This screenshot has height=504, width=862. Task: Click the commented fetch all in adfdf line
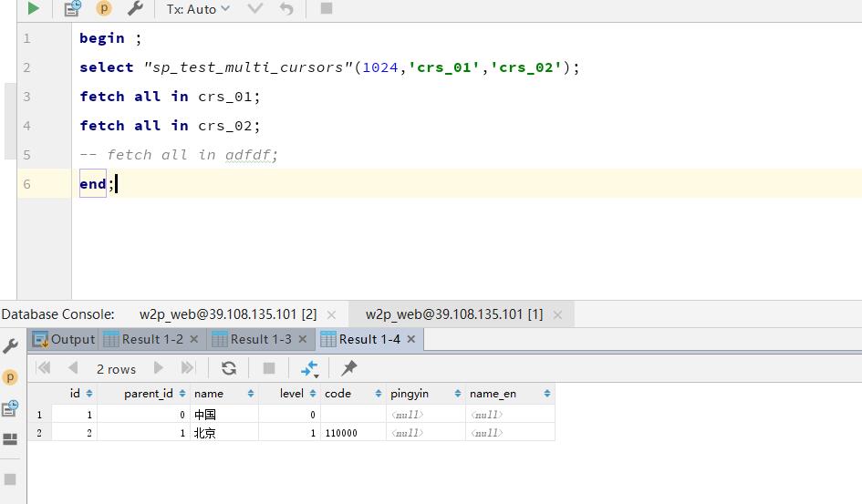[179, 155]
